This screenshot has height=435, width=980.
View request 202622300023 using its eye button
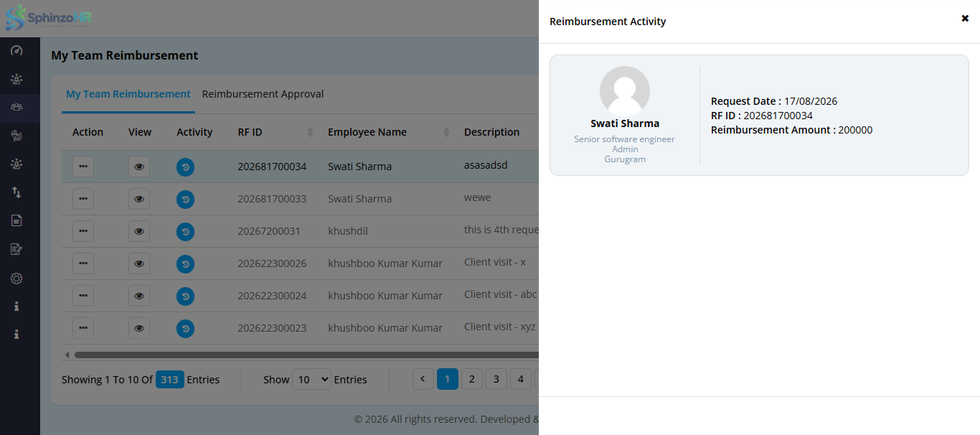click(x=139, y=328)
